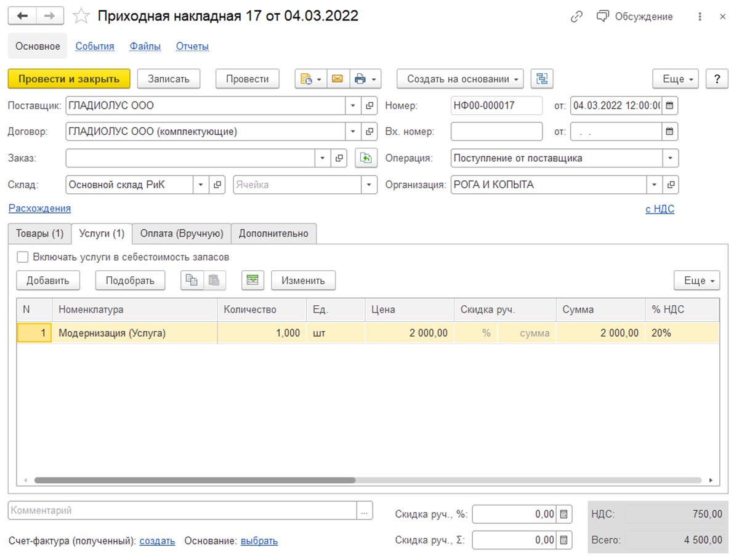Click the envelope email icon in toolbar
The height and width of the screenshot is (560, 739).
[x=337, y=79]
